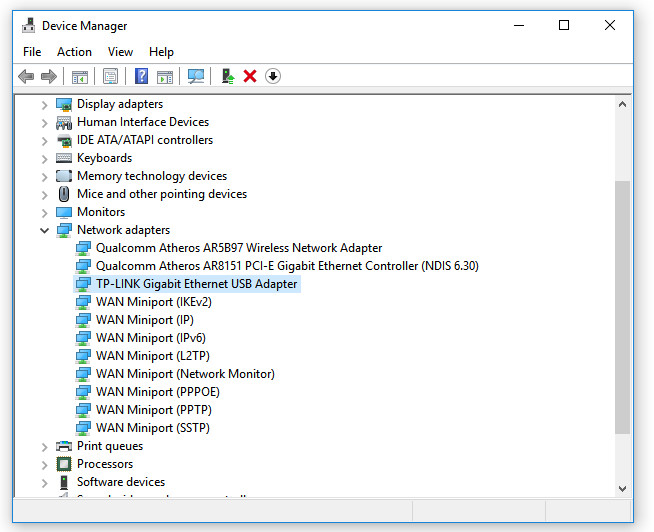Minimize the Device Manager window

pos(519,25)
